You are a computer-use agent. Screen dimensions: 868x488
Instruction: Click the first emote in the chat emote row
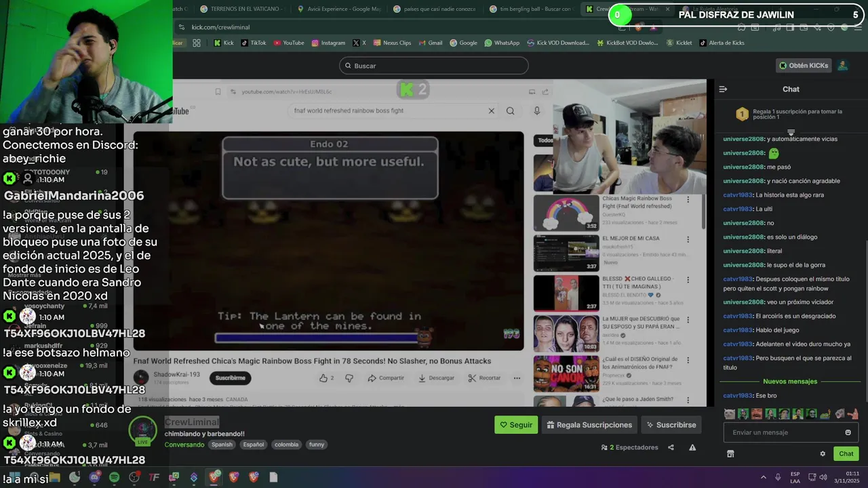coord(729,413)
